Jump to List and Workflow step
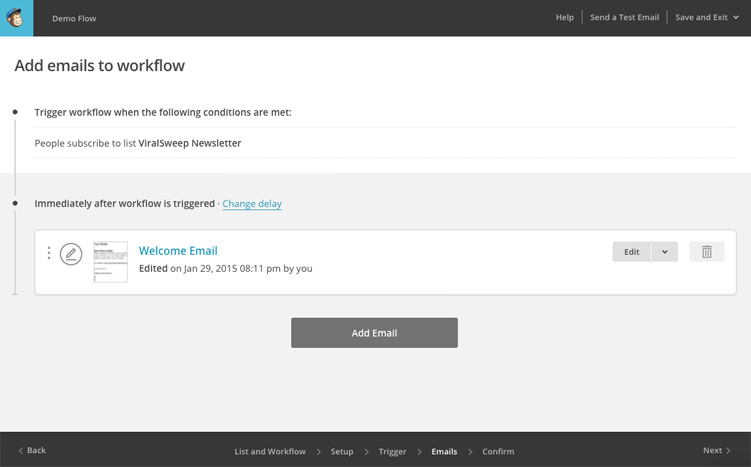This screenshot has width=751, height=467. [x=270, y=451]
